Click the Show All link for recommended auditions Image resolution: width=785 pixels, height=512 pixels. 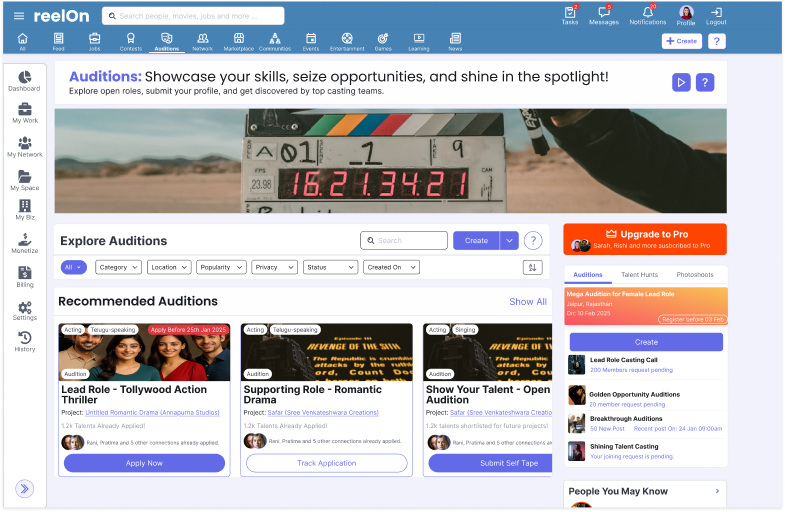(x=527, y=301)
